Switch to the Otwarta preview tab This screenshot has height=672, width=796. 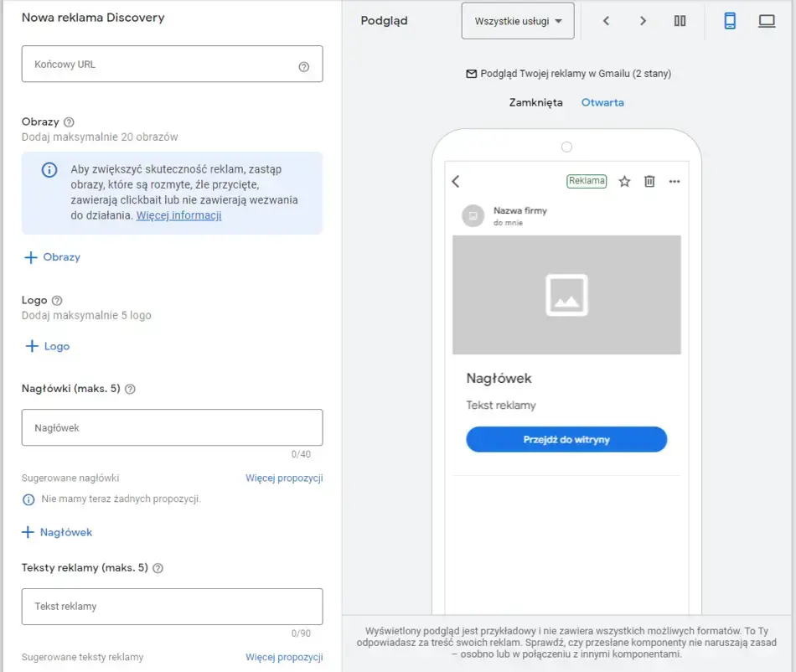[x=602, y=102]
